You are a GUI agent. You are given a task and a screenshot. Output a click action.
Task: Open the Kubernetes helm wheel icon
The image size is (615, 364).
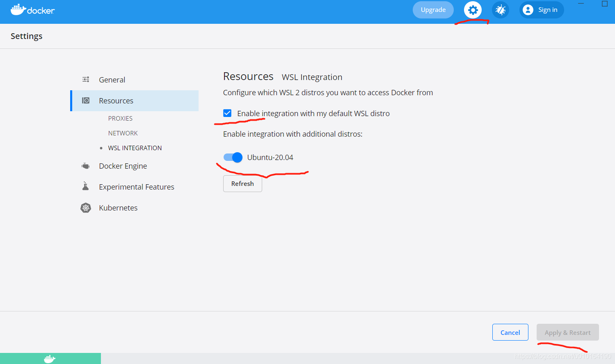(85, 207)
